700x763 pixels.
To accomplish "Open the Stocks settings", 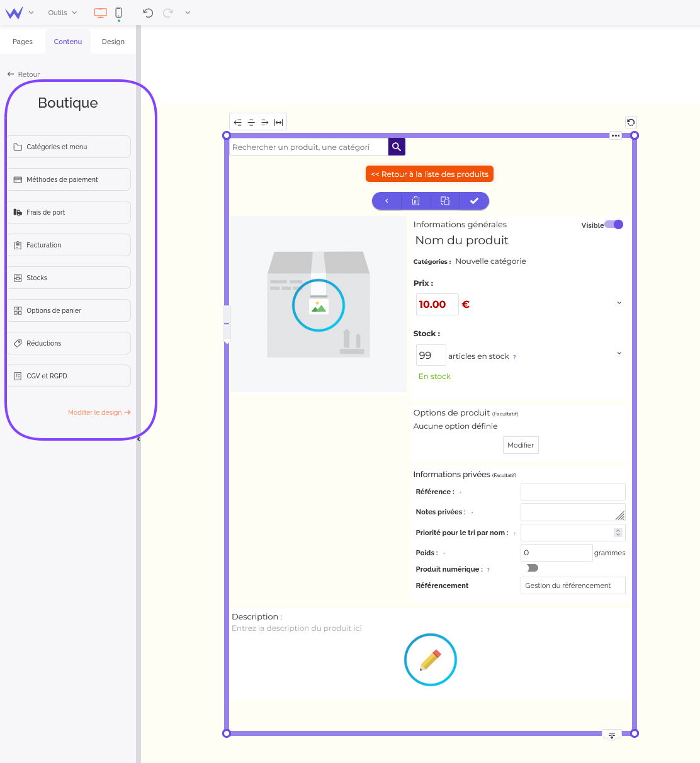I will [x=69, y=278].
